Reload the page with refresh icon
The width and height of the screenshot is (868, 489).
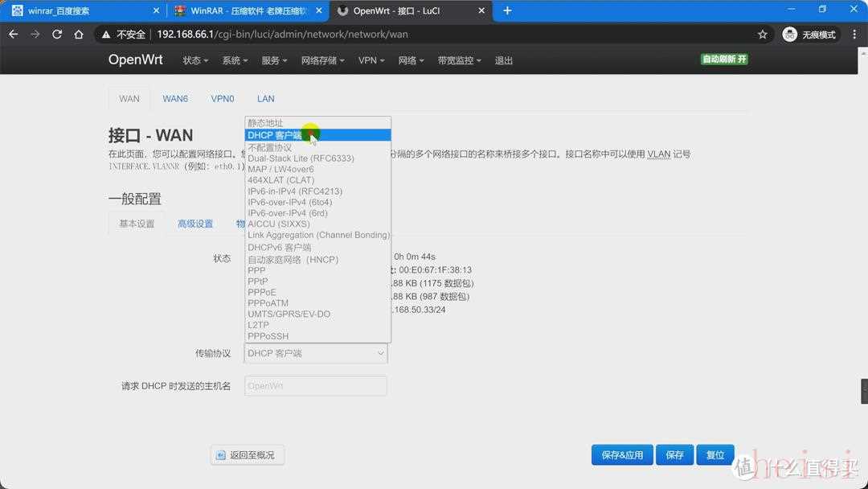coord(57,35)
